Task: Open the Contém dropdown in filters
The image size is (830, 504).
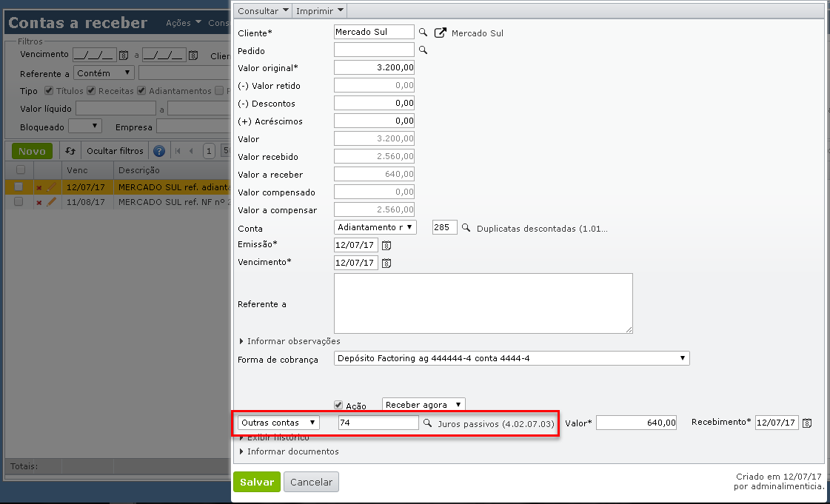Action: (104, 73)
